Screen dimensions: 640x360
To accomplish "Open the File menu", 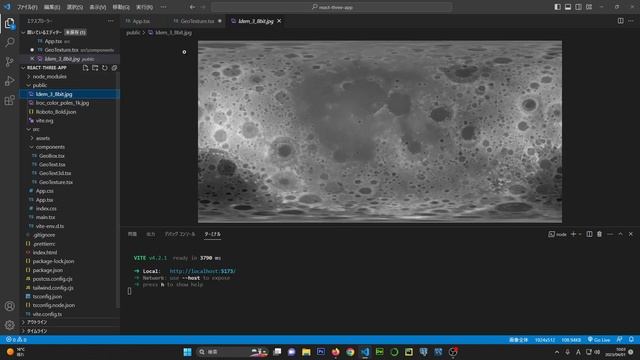I will 27,7.
